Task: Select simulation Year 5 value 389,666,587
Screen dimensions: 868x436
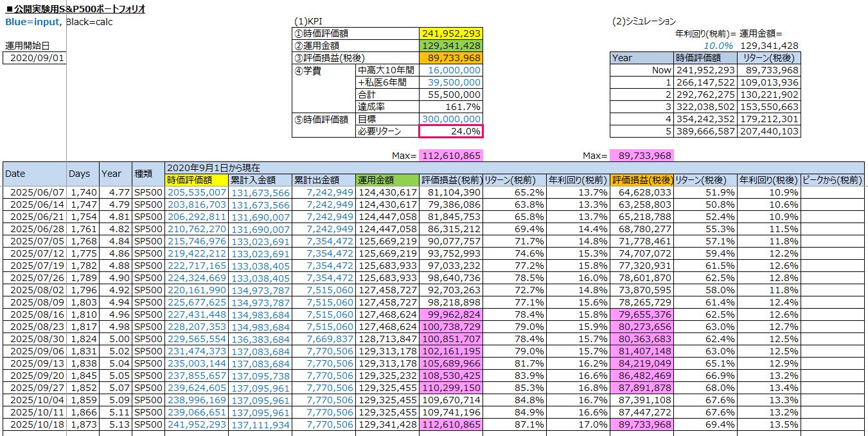Action: (705, 131)
